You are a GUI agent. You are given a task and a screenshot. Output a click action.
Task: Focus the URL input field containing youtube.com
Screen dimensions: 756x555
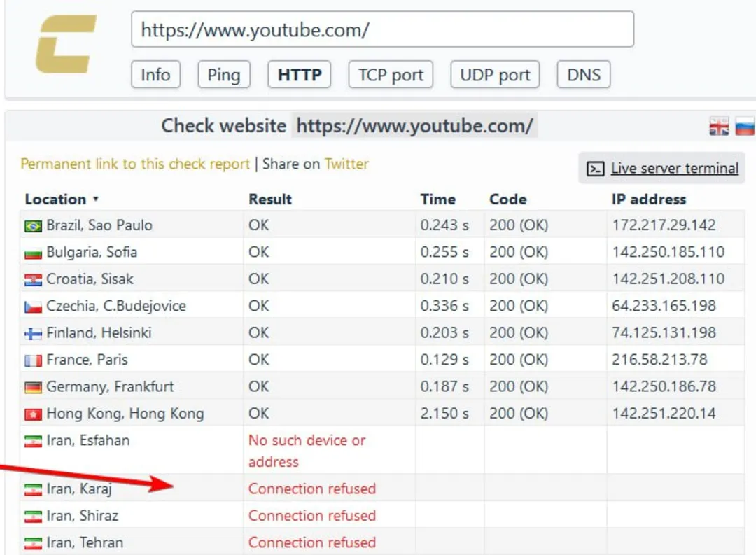point(382,29)
